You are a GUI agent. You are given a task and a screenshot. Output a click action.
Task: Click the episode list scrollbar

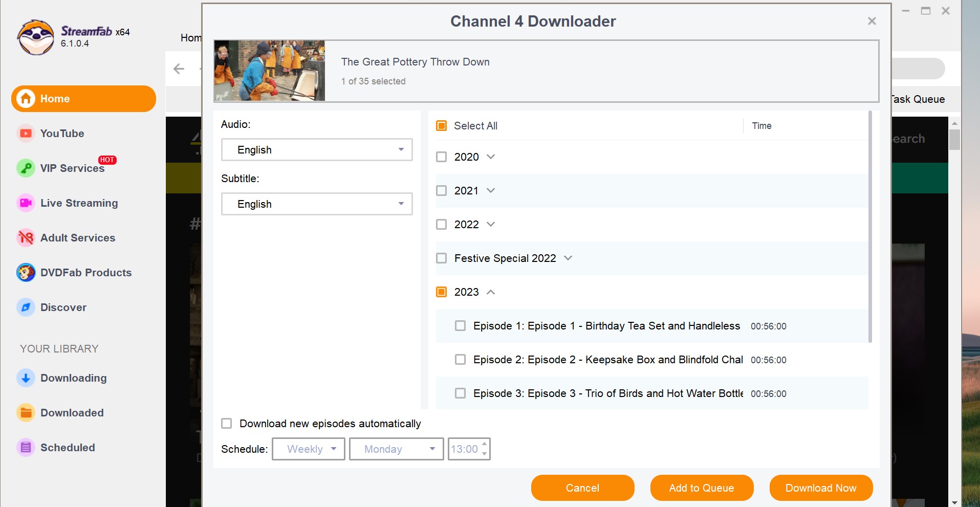pos(870,227)
